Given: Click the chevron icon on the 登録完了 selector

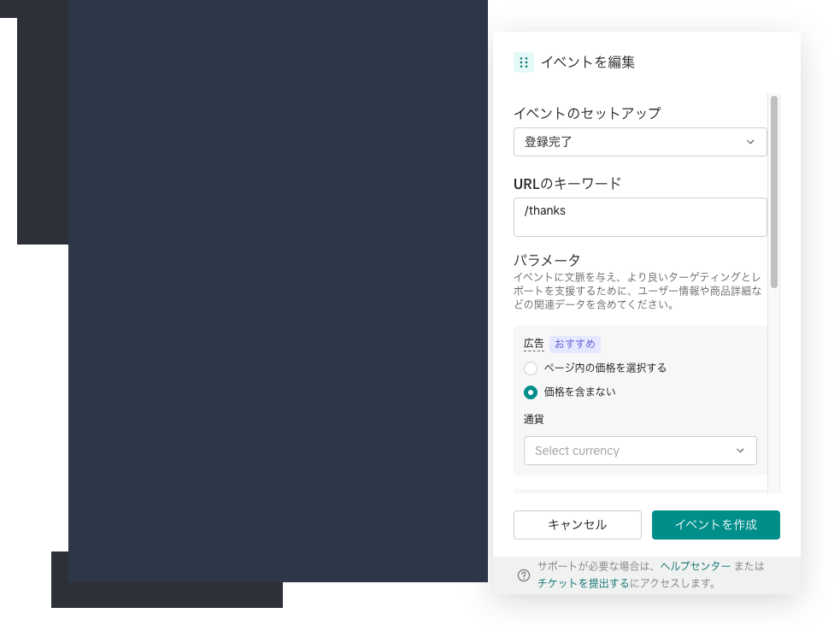Looking at the screenshot, I should click(750, 142).
